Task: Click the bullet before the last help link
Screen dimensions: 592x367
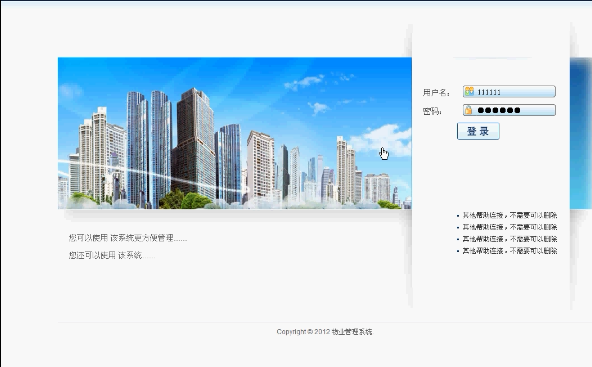Action: (458, 251)
